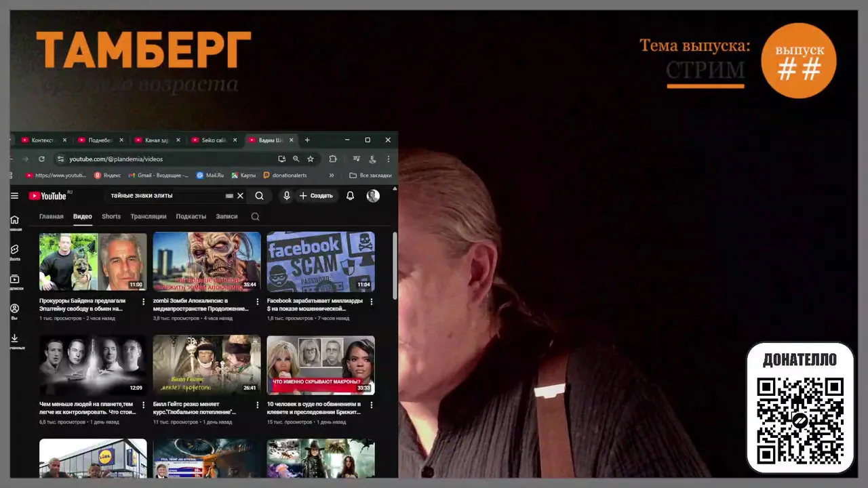Click the forward navigation arrow
The height and width of the screenshot is (488, 868).
pyautogui.click(x=25, y=159)
